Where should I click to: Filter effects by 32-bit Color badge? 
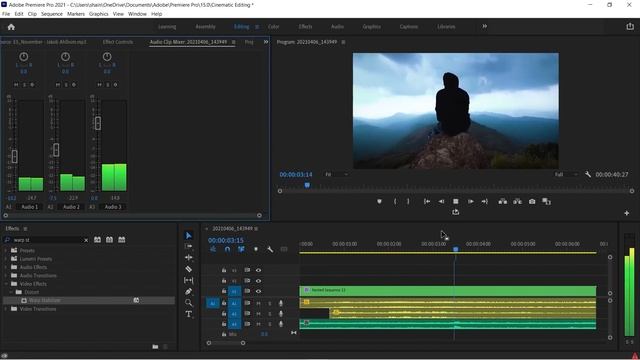point(109,240)
